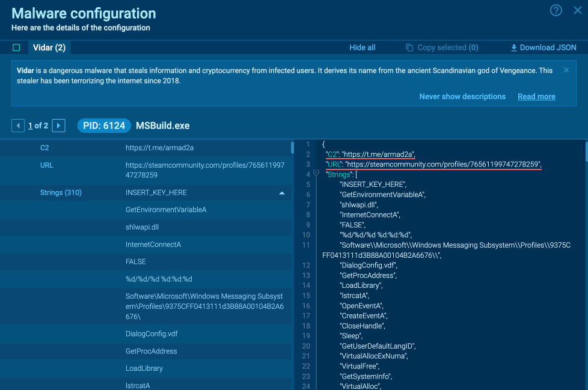Fold the Strings array in JSON gutter
This screenshot has width=588, height=390.
(x=317, y=174)
